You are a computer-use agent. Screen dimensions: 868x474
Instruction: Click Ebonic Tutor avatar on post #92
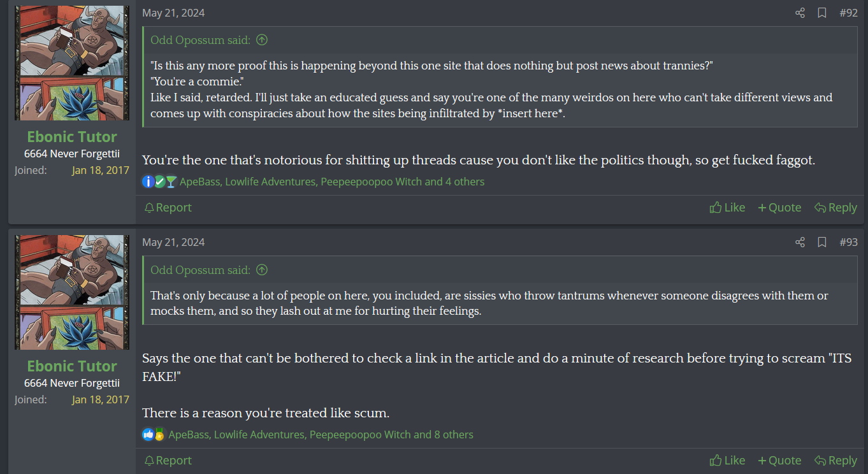tap(72, 63)
